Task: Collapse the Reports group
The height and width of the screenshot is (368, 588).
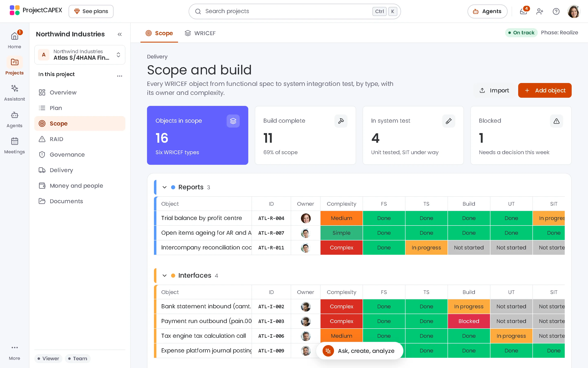Action: click(x=165, y=187)
